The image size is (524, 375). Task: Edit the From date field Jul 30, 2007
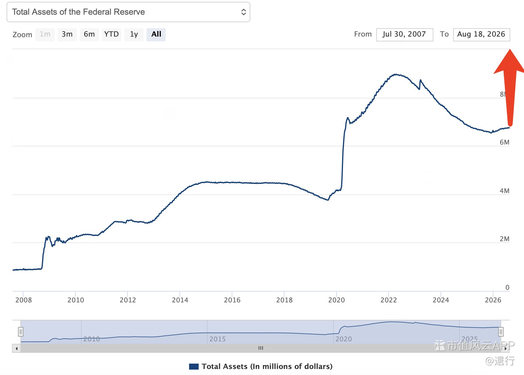[x=404, y=34]
